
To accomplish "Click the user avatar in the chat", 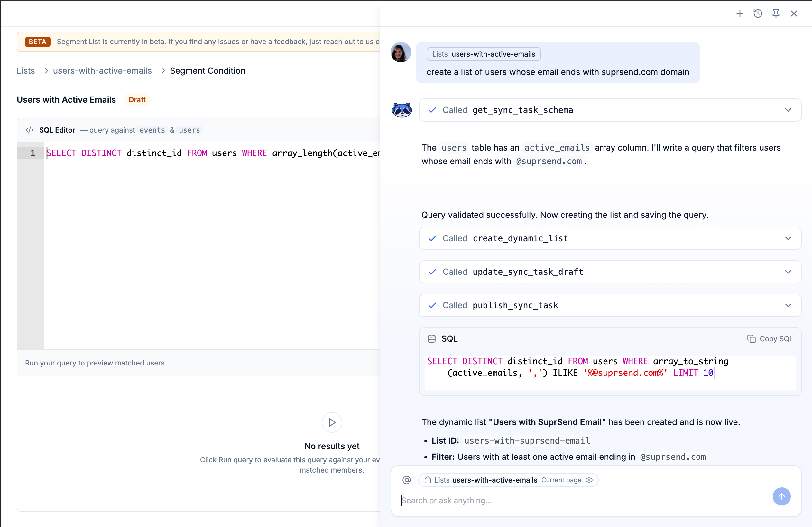I will tap(401, 52).
